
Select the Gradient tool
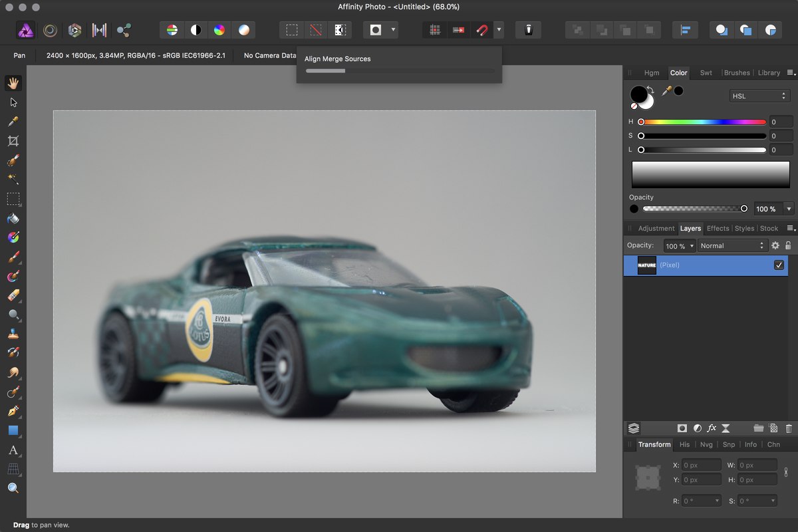click(13, 237)
